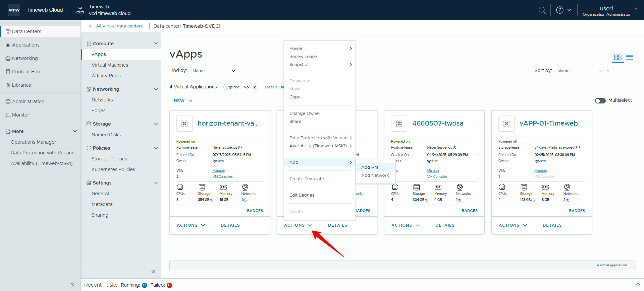The image size is (644, 291).
Task: Select Add Network in submenu
Action: coord(376,175)
